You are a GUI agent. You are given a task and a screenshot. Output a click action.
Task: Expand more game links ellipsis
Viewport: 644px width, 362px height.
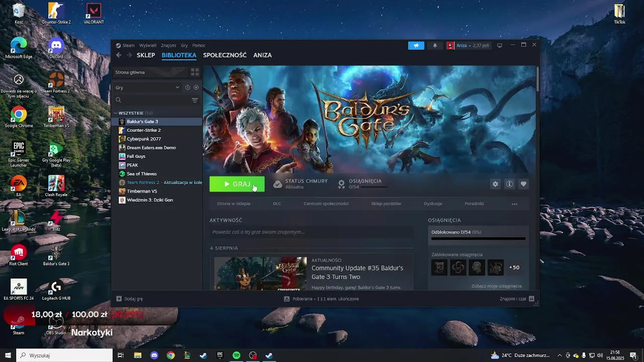point(514,204)
